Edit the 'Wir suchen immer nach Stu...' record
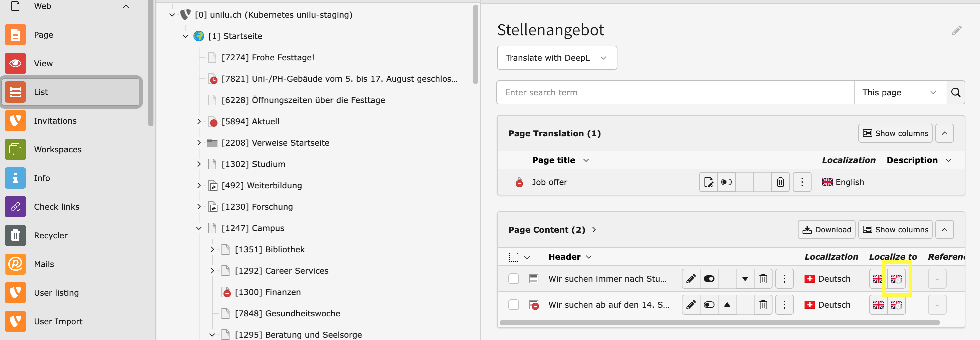The image size is (980, 340). (x=690, y=279)
